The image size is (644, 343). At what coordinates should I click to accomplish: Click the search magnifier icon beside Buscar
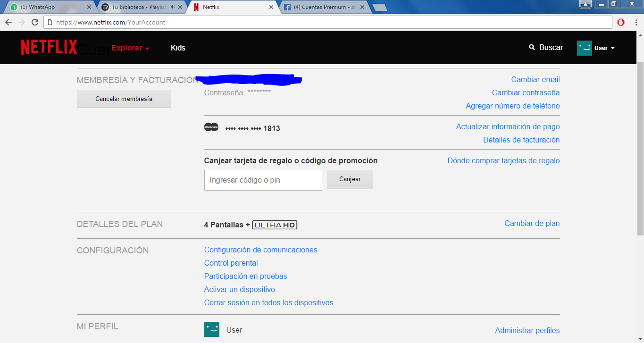coord(532,47)
